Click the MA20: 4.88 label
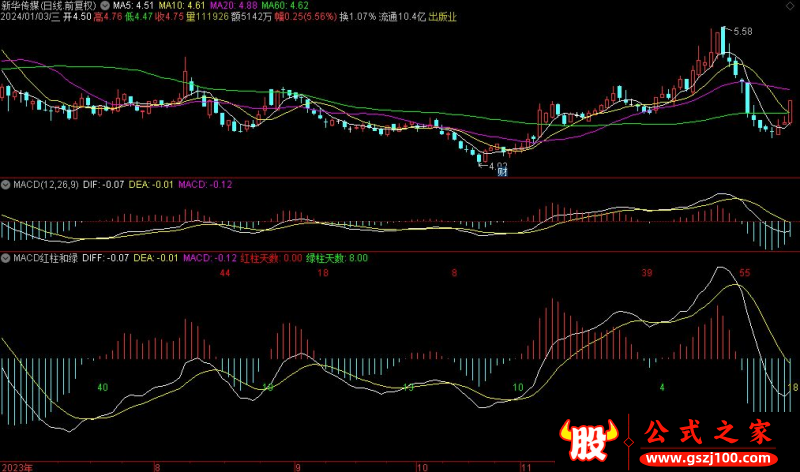This screenshot has width=800, height=472. pyautogui.click(x=234, y=6)
